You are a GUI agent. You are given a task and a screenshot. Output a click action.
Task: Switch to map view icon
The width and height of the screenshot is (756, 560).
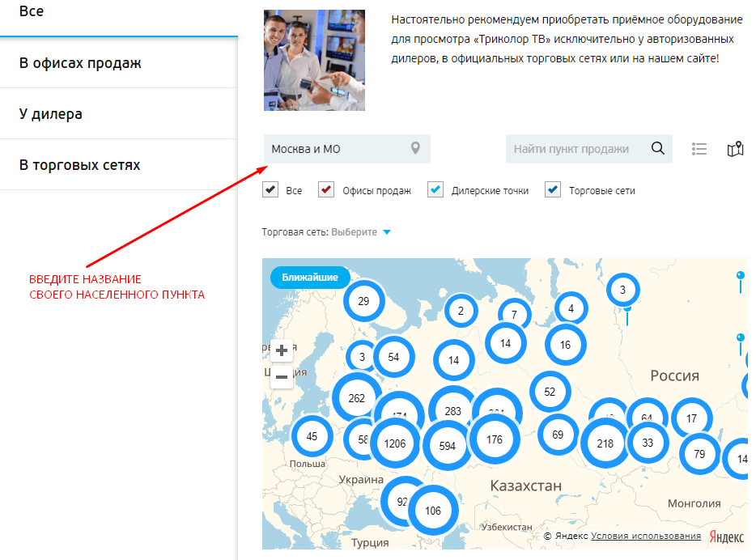coord(735,149)
